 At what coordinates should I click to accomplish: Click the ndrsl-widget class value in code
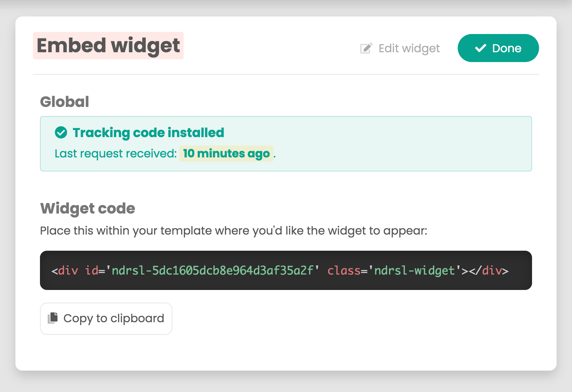point(414,271)
